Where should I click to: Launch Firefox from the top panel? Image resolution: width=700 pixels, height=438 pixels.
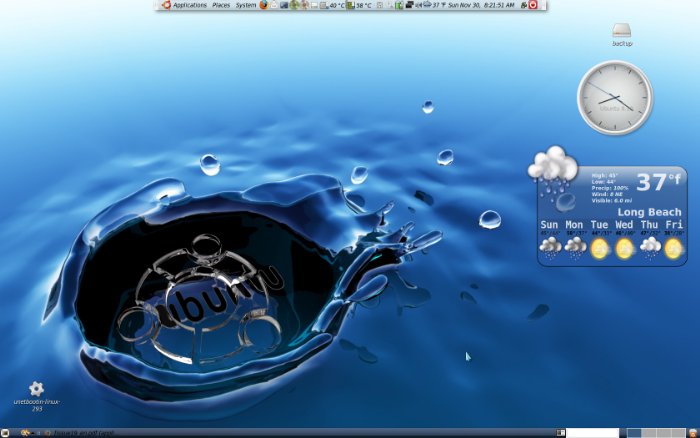click(x=264, y=5)
